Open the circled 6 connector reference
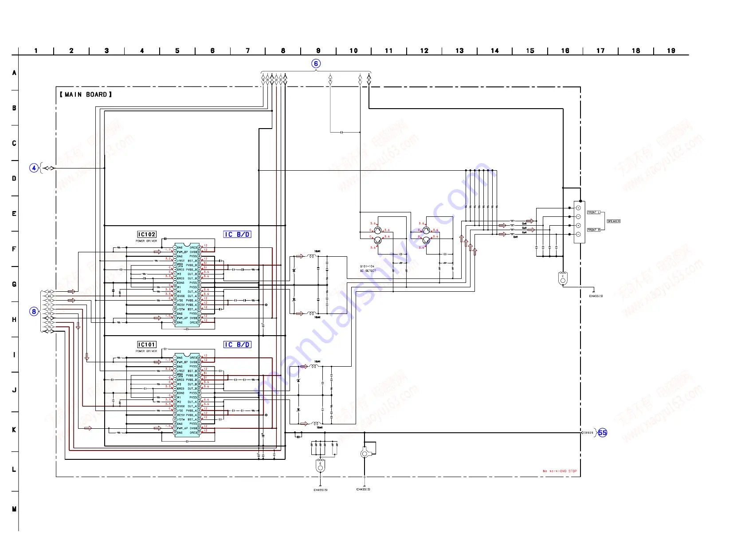This screenshot has height=560, width=745. click(316, 64)
